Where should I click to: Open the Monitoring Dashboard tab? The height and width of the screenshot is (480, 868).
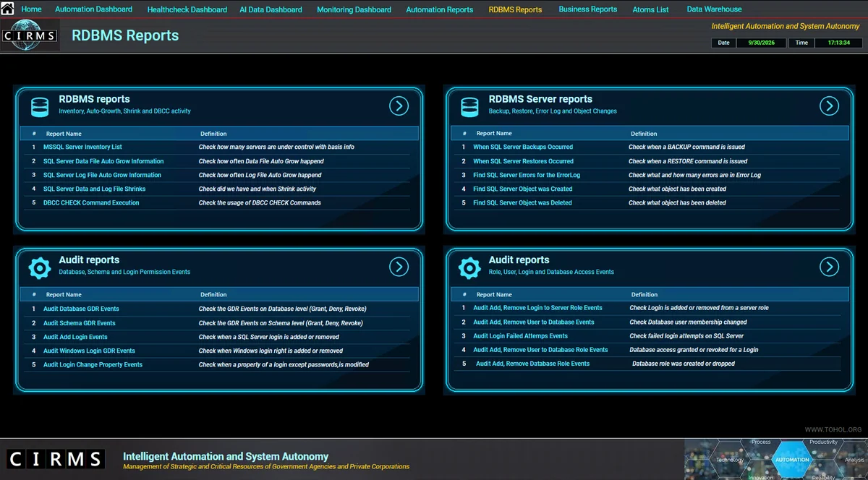click(354, 10)
